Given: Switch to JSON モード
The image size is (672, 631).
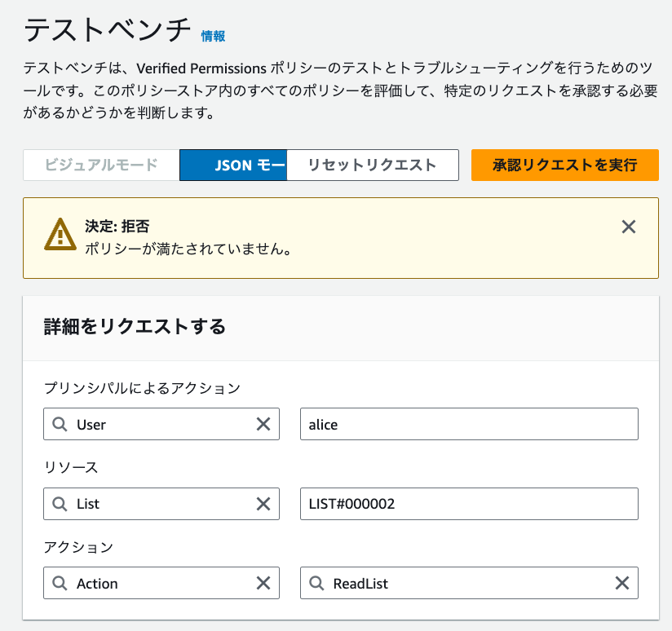Looking at the screenshot, I should 233,165.
